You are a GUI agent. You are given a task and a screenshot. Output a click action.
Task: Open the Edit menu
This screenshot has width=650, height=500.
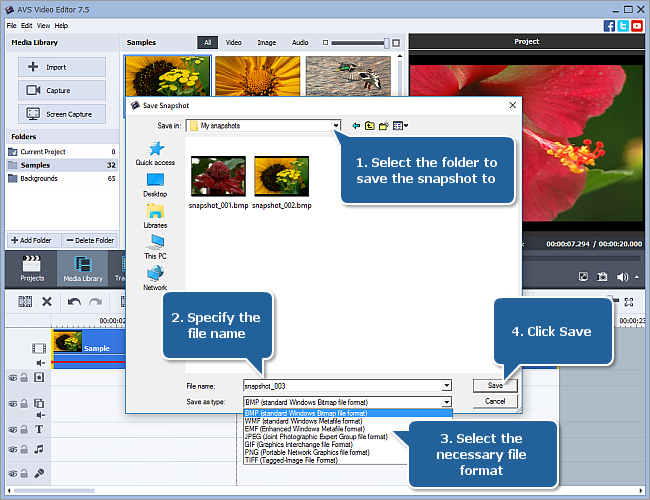click(x=27, y=26)
